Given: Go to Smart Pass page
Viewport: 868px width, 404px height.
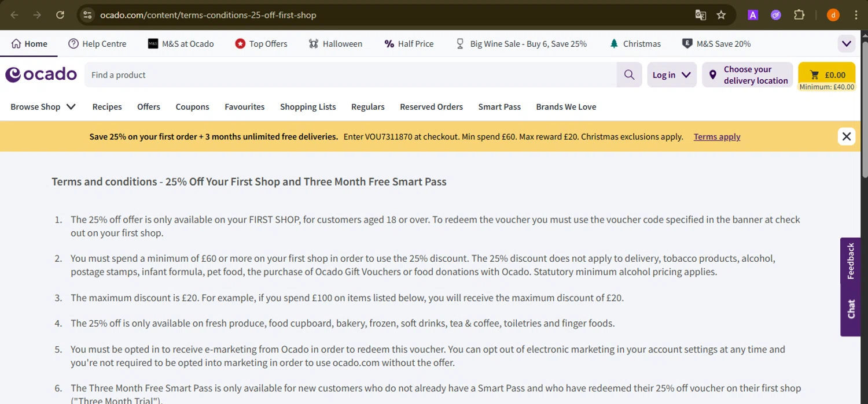Looking at the screenshot, I should 499,107.
